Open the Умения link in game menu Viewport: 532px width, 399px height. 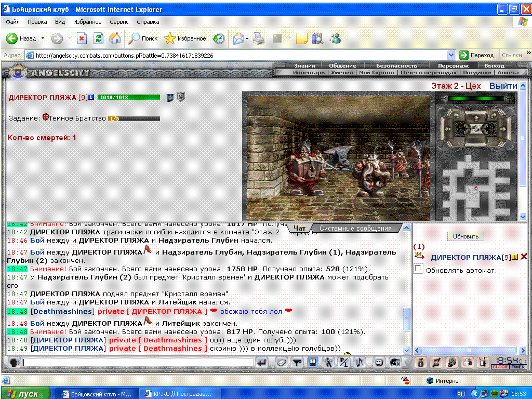[x=342, y=72]
